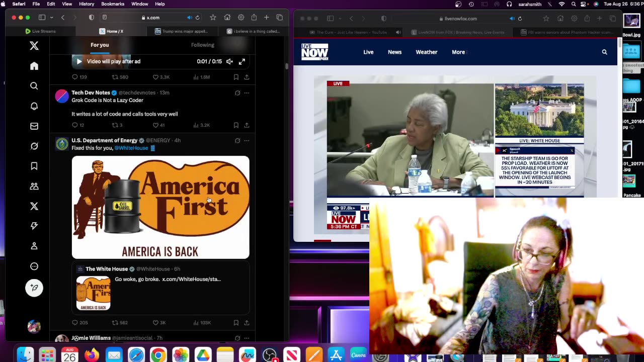Like the Tech Dev Notes post

(x=155, y=125)
